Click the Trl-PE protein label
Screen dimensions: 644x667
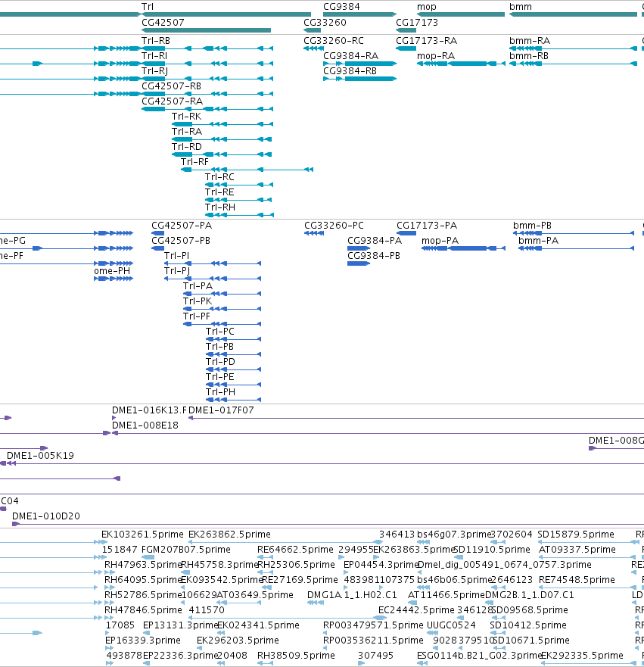(x=219, y=377)
